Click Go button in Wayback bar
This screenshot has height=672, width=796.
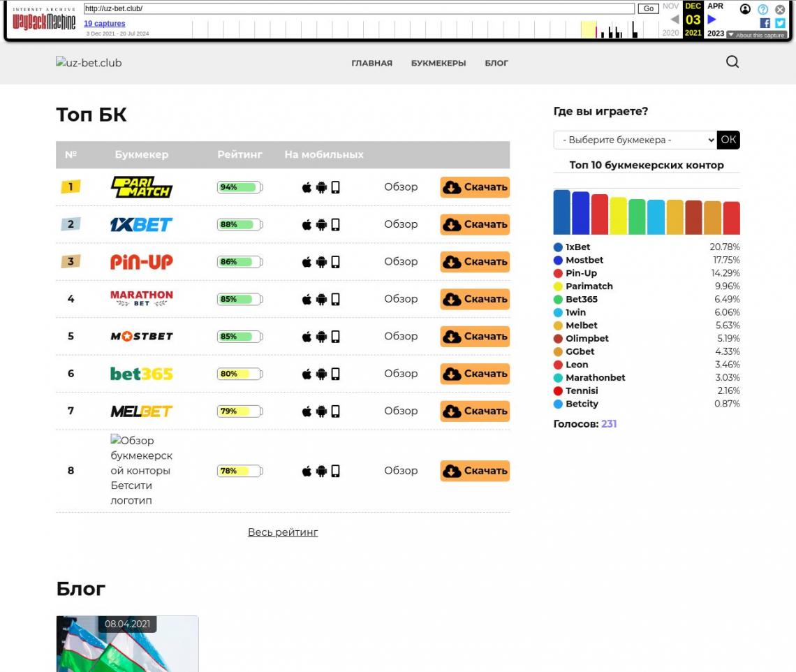point(648,8)
